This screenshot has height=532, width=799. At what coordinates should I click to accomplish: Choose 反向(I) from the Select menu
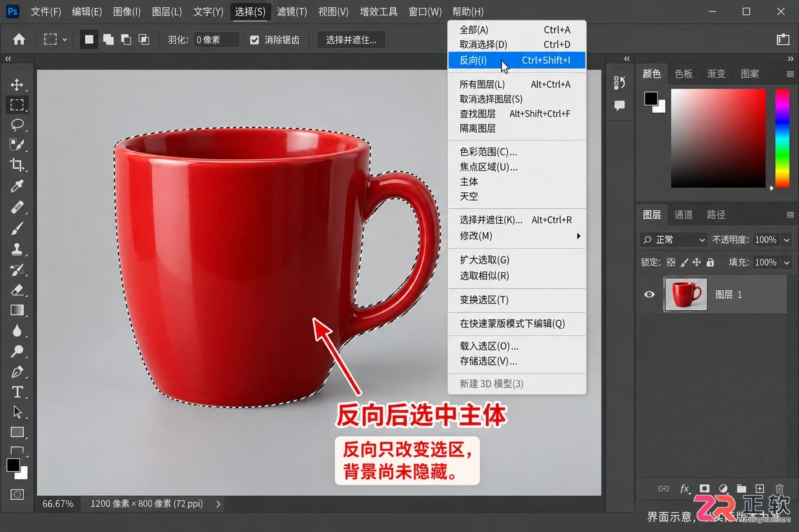click(x=517, y=60)
